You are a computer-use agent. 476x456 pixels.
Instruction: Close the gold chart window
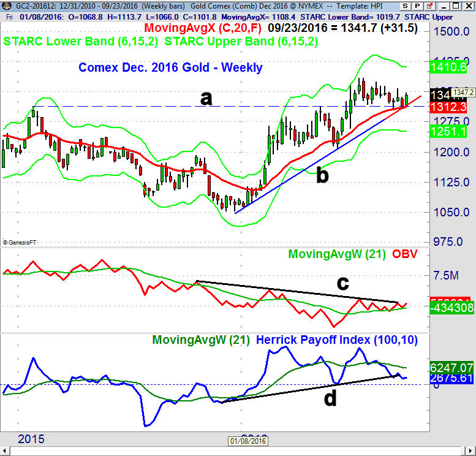pos(469,6)
